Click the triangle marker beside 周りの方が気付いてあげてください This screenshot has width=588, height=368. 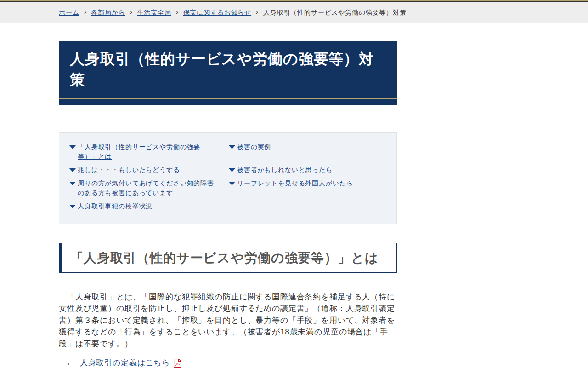tap(73, 184)
